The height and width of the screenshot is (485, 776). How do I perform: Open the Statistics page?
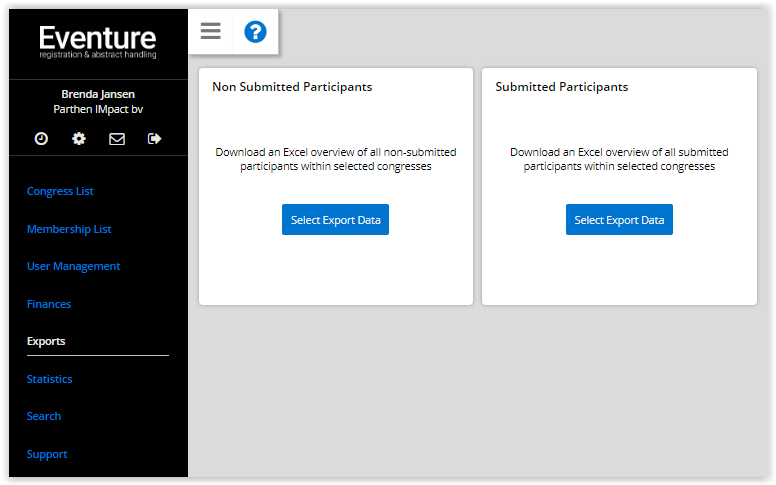[49, 379]
